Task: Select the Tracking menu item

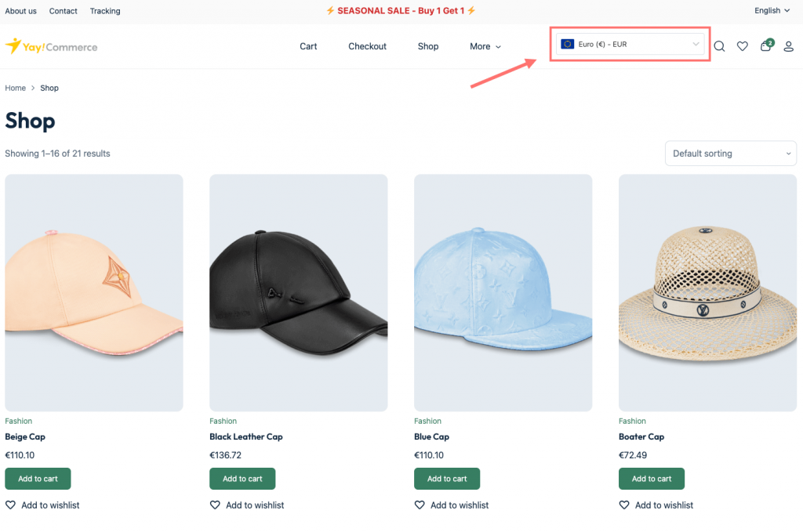Action: [x=105, y=11]
